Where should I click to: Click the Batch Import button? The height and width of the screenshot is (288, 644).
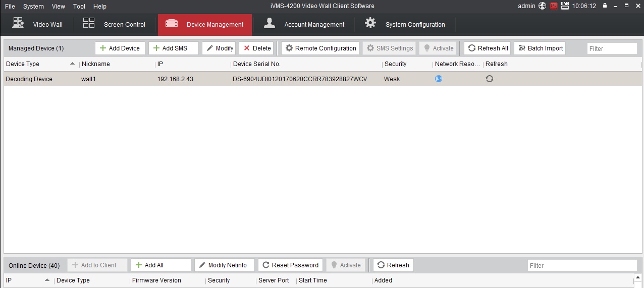click(x=540, y=48)
